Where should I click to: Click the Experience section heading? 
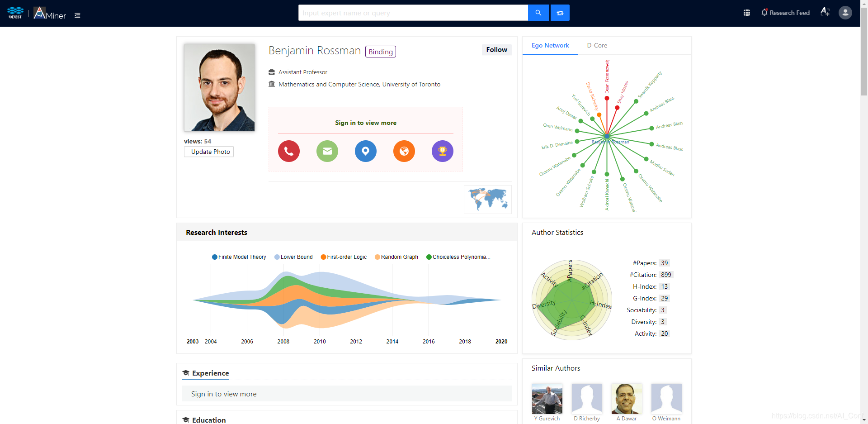(x=210, y=373)
